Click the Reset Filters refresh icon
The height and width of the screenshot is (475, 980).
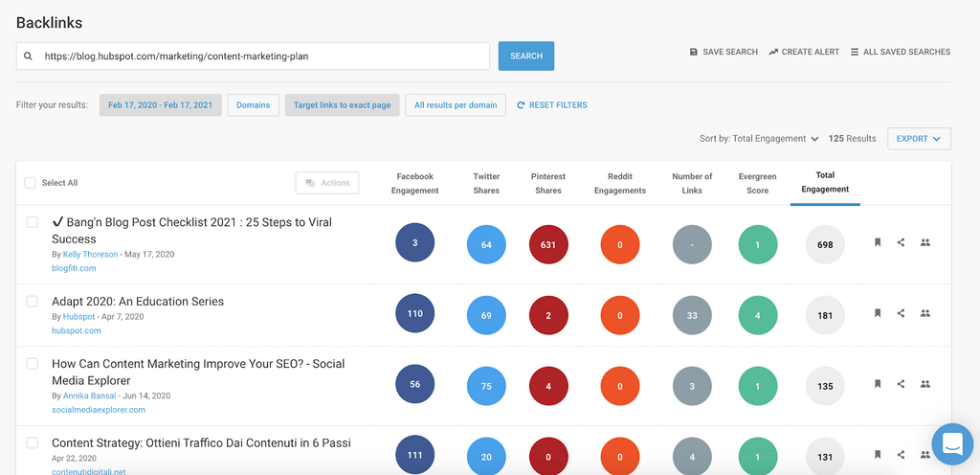[x=521, y=105]
